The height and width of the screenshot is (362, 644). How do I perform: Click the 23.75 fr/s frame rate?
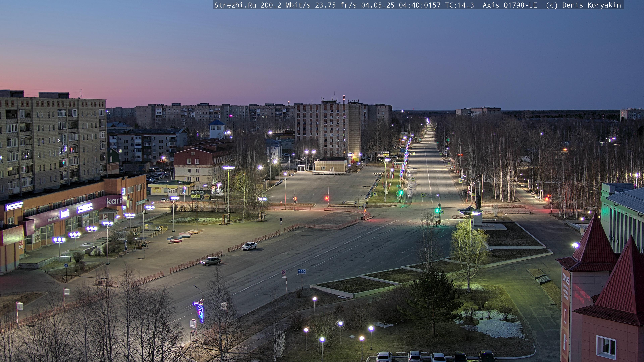coord(335,5)
